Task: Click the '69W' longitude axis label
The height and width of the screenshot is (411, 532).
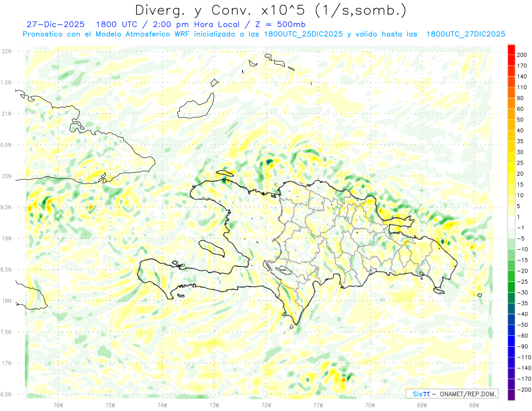Action: (422, 405)
